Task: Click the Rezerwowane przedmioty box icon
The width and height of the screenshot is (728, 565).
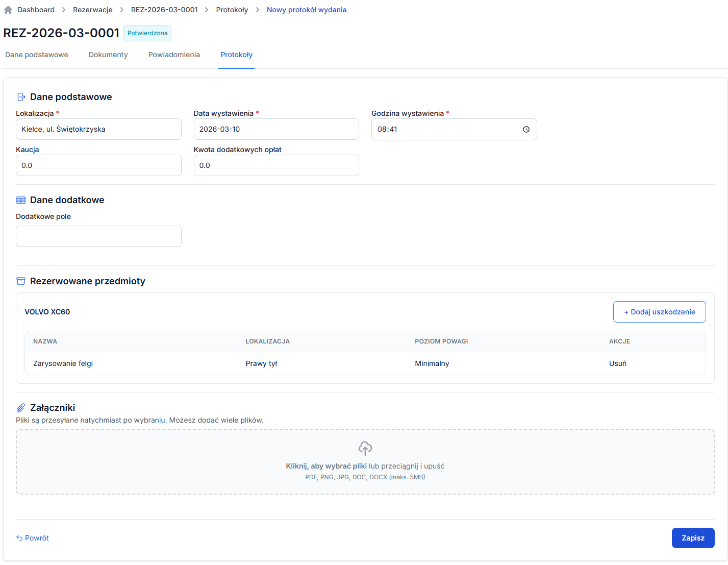Action: [21, 281]
